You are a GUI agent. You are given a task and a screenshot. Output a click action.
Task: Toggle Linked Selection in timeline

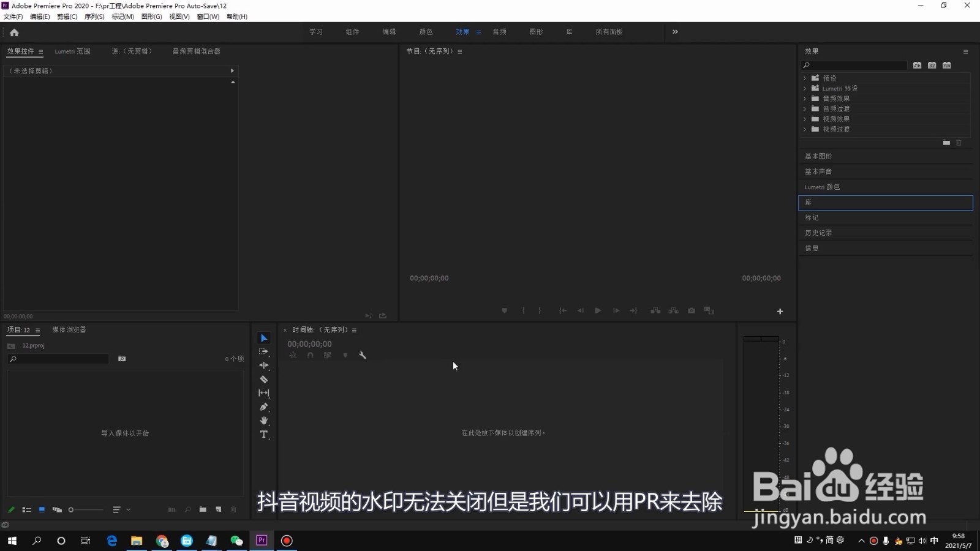328,355
